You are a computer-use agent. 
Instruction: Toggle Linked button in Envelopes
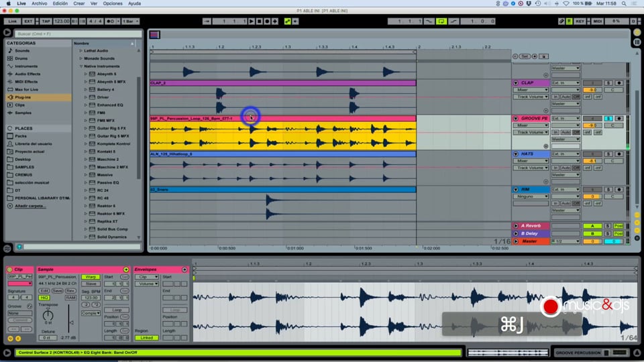point(147,338)
